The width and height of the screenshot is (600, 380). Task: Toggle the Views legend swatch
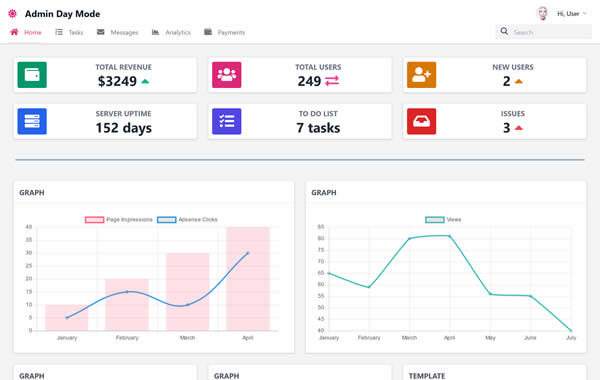[x=435, y=220]
